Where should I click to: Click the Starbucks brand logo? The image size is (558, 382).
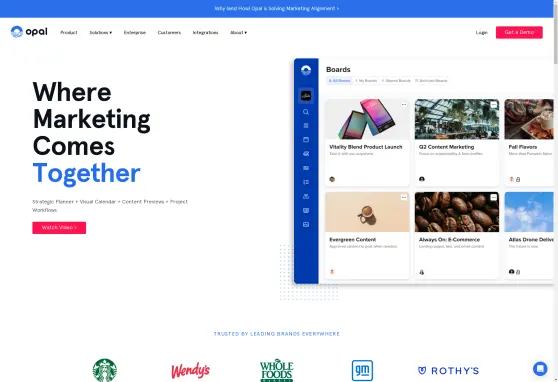(x=105, y=370)
